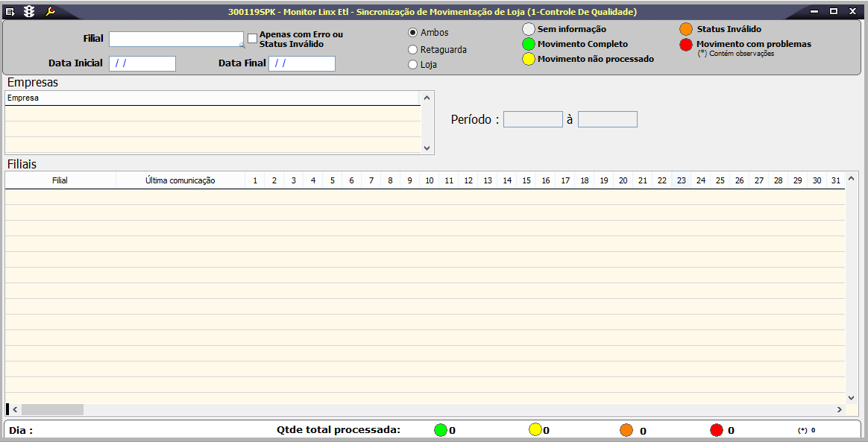Viewport: 868px width, 442px height.
Task: Select the Retaguarda radio button
Action: pos(412,50)
